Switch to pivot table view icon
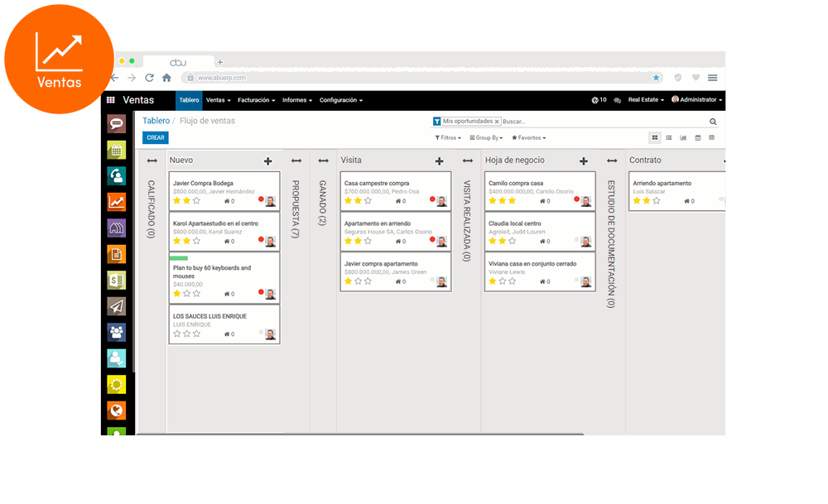 pyautogui.click(x=712, y=137)
